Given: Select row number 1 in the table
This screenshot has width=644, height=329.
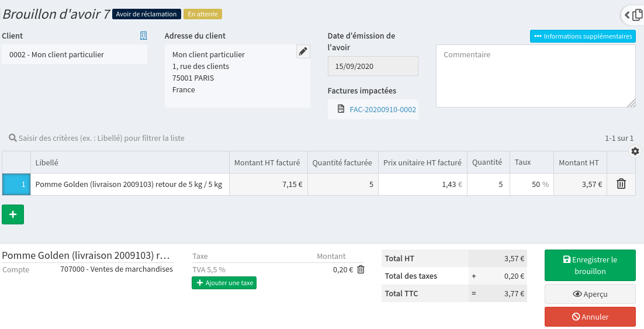Looking at the screenshot, I should click(x=16, y=184).
